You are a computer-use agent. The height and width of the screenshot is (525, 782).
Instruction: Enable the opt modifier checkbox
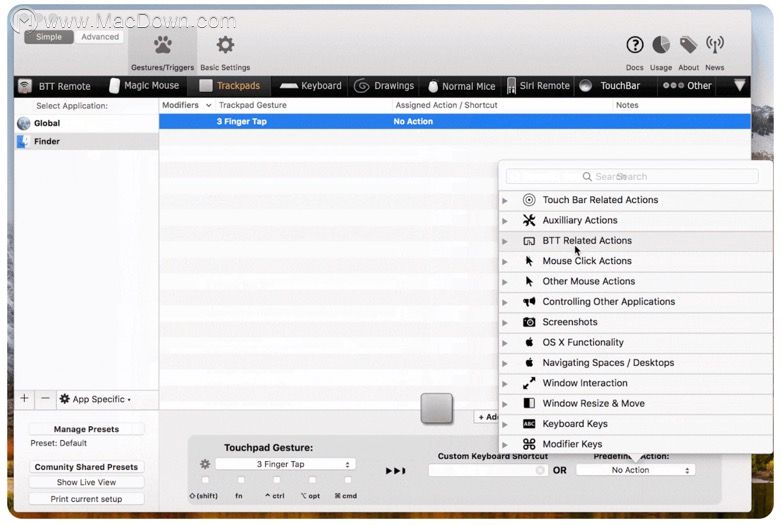tap(312, 480)
